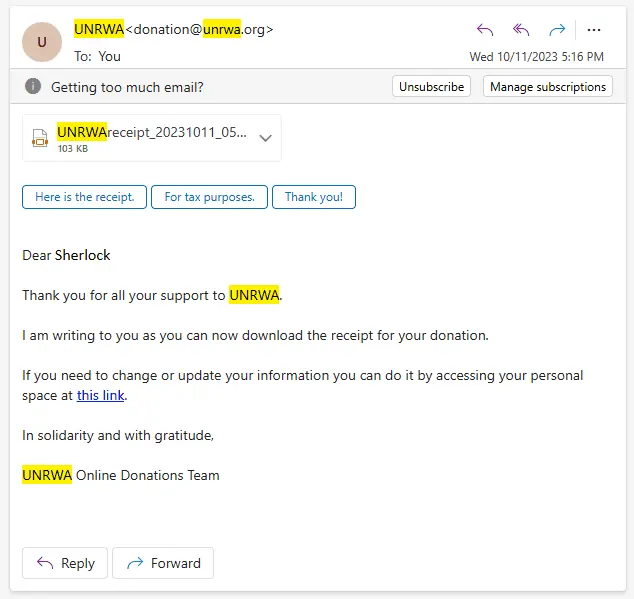The image size is (634, 599).
Task: Click sender address donation@unrwa.org
Action: coord(199,30)
